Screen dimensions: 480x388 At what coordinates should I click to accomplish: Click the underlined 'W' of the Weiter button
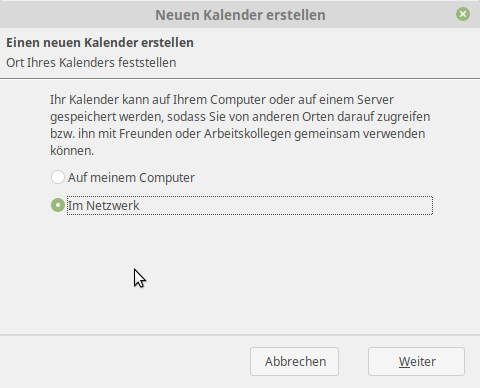(405, 362)
